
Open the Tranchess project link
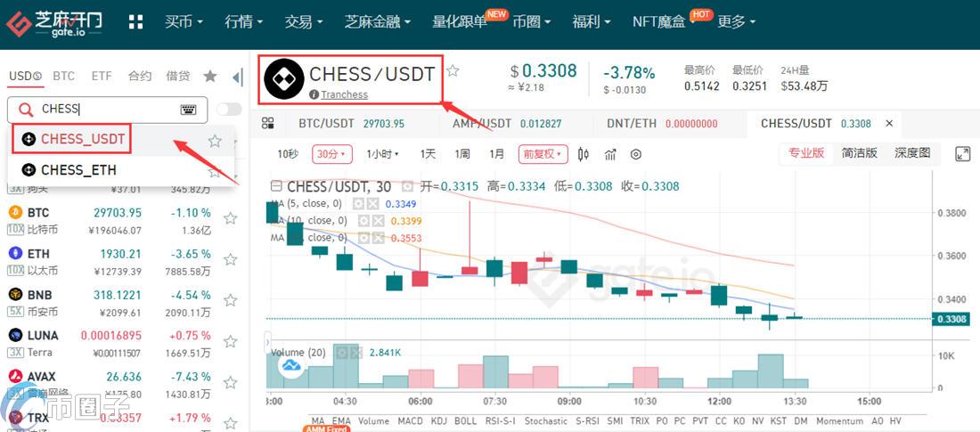(x=345, y=94)
